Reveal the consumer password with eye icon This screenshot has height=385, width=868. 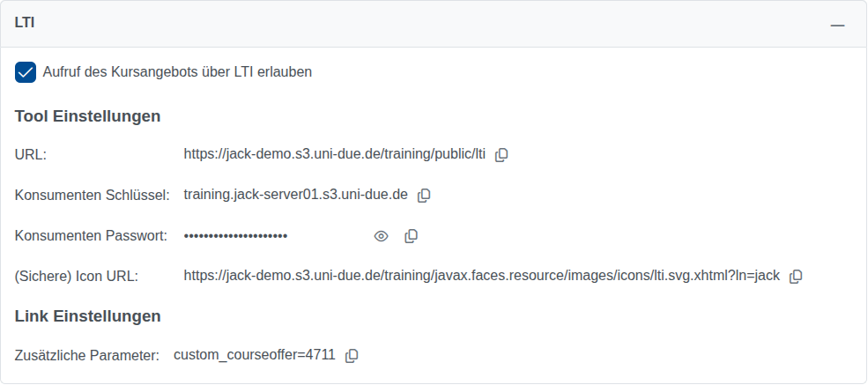[x=382, y=236]
